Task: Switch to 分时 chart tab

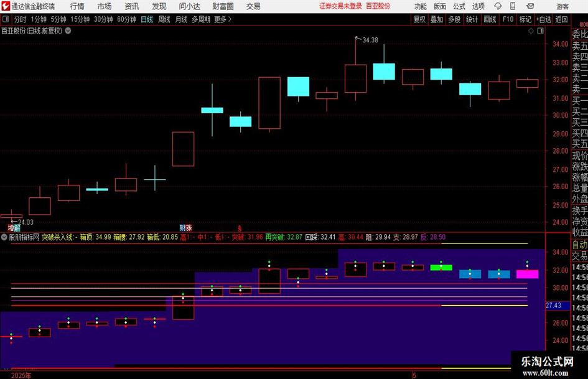Action: click(20, 19)
